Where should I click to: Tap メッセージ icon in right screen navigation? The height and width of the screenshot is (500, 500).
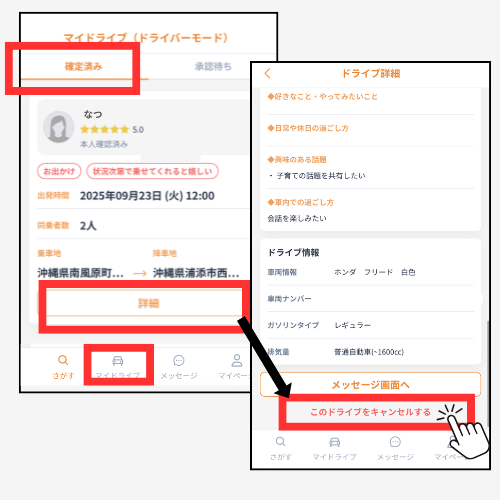(x=395, y=442)
